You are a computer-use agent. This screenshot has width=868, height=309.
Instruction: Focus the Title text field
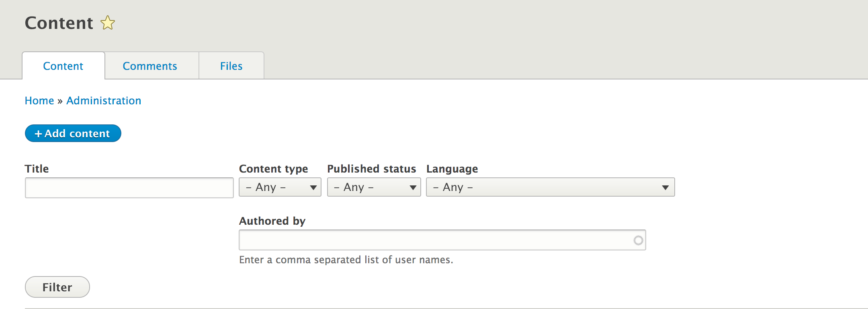click(x=129, y=188)
